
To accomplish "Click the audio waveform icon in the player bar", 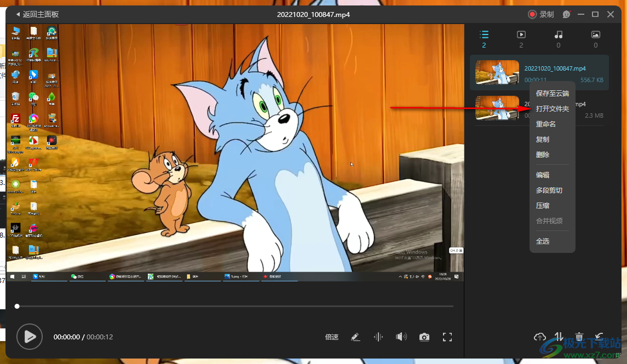I will (378, 337).
